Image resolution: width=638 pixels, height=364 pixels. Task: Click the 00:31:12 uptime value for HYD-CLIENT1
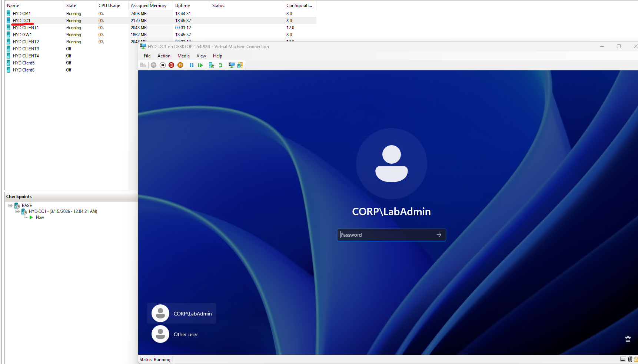click(x=183, y=28)
